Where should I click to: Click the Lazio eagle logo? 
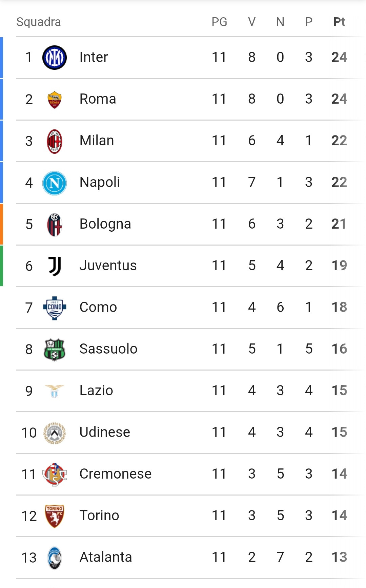pyautogui.click(x=54, y=391)
